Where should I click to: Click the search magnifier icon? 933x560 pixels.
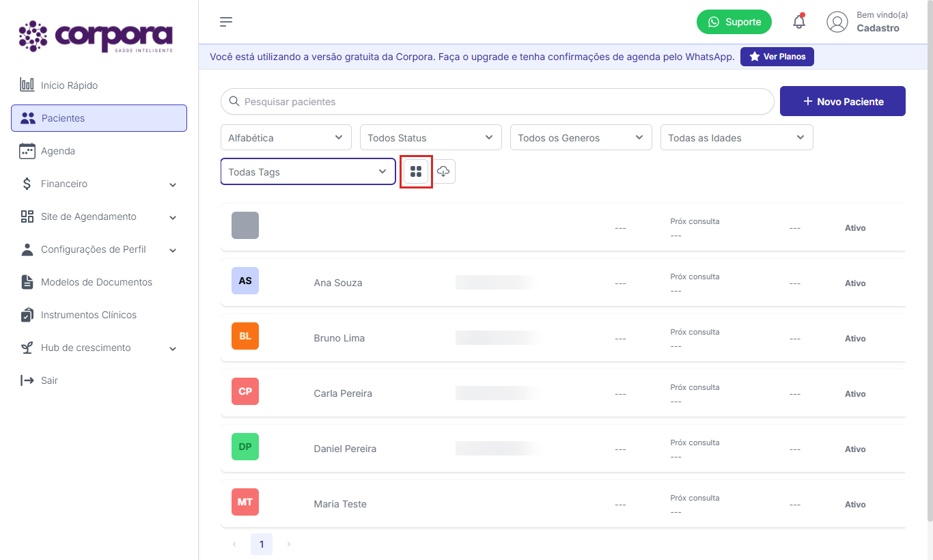[x=234, y=101]
